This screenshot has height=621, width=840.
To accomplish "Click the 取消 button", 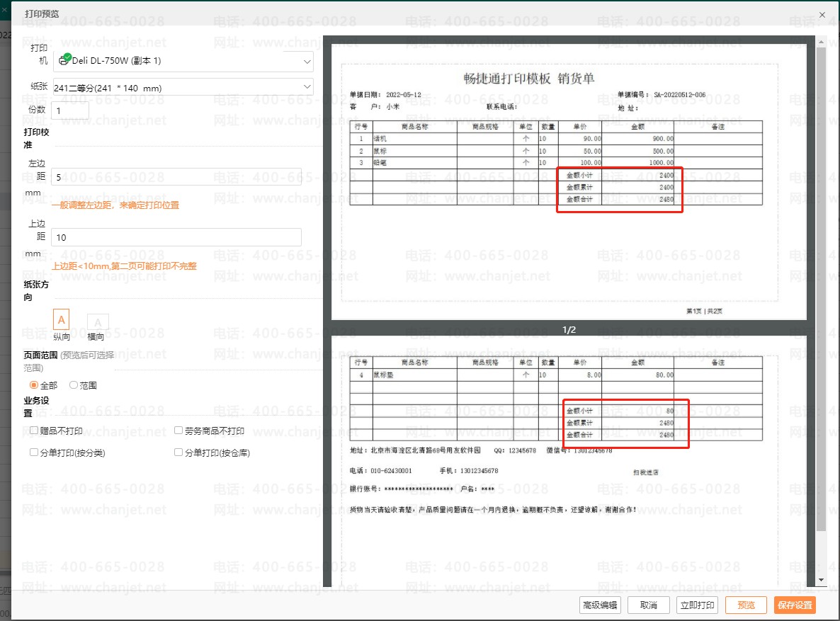I will 649,605.
